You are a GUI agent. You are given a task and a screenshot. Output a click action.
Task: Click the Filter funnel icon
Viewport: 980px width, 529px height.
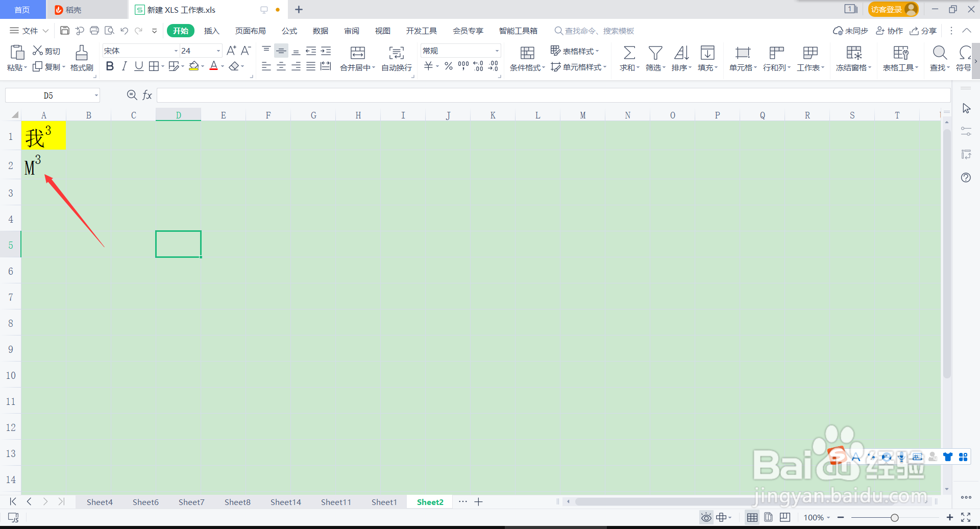click(x=655, y=53)
